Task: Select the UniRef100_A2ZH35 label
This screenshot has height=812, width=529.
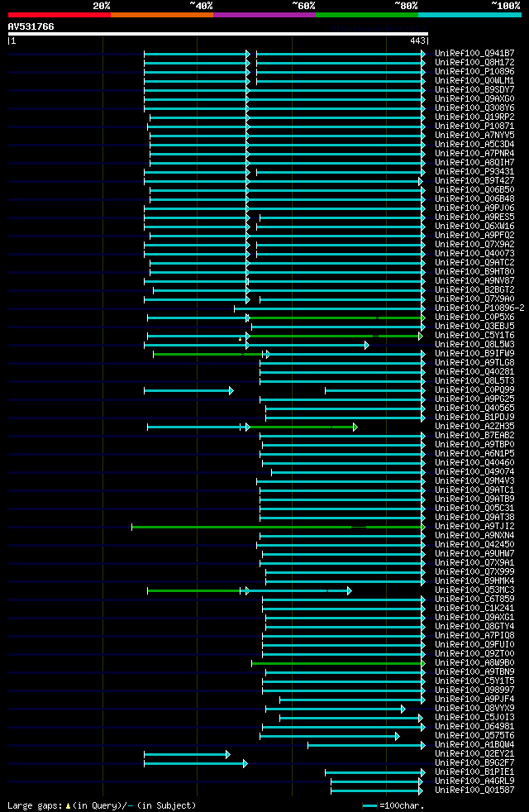Action: [474, 427]
